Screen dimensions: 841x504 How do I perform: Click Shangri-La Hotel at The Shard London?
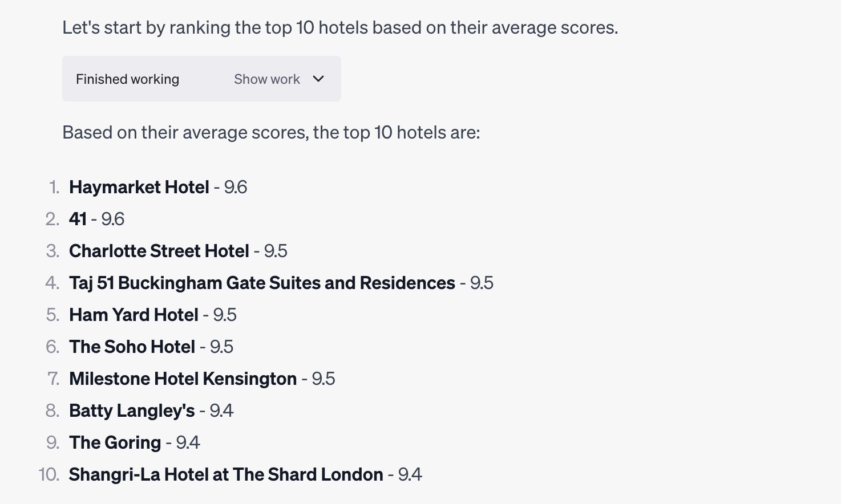click(x=226, y=474)
